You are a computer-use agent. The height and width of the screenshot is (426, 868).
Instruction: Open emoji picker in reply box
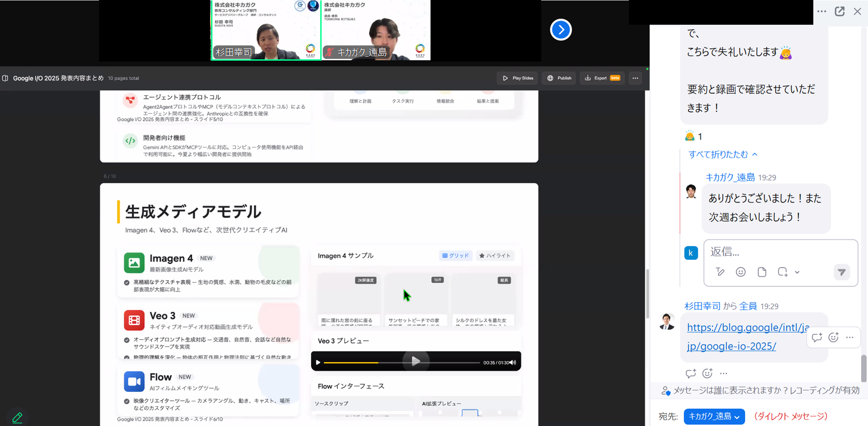pos(741,272)
